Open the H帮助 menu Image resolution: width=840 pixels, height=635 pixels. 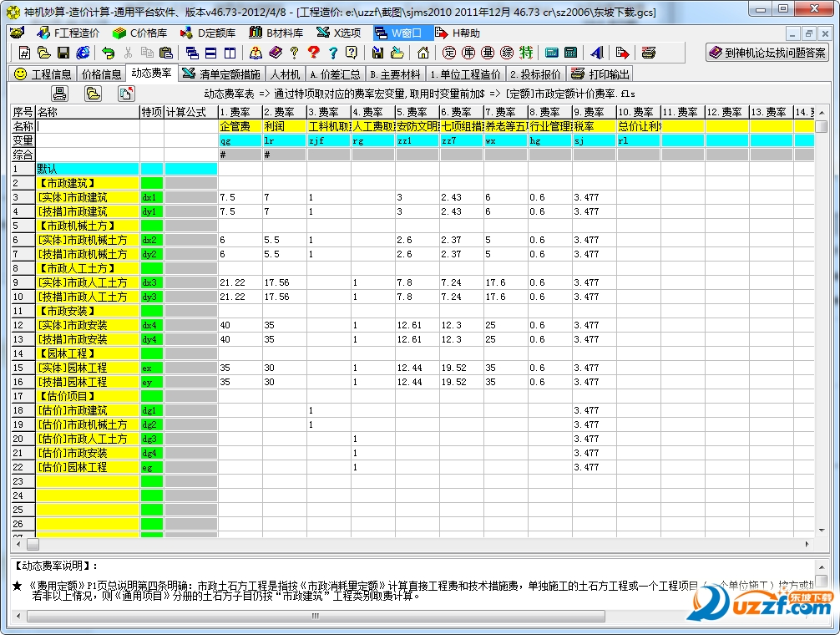458,33
